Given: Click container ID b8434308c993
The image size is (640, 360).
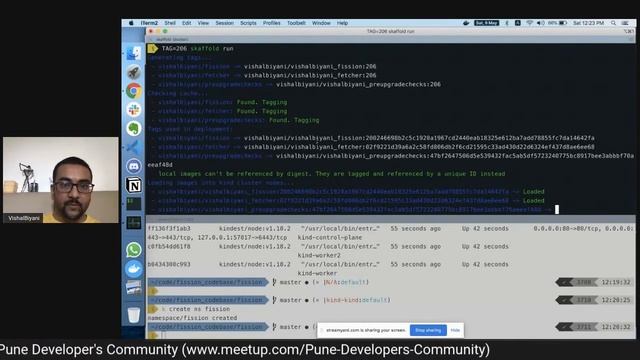Looking at the screenshot, I should [x=169, y=264].
